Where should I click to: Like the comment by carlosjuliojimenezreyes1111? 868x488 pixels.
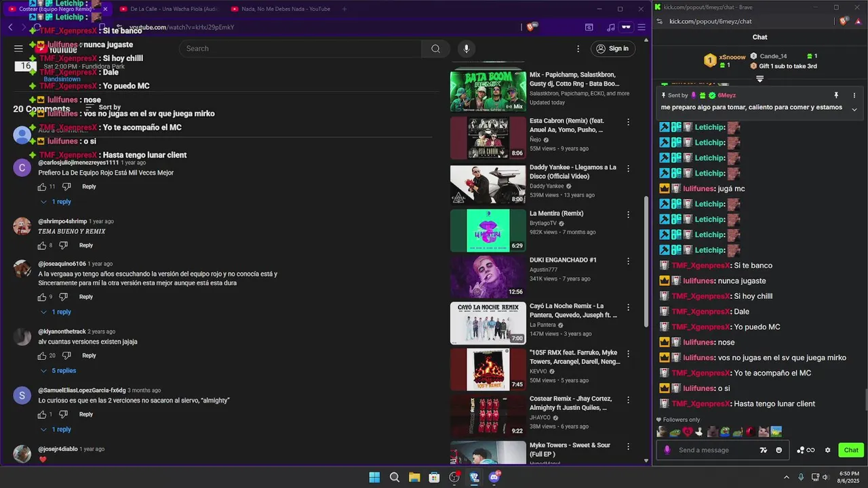(42, 186)
